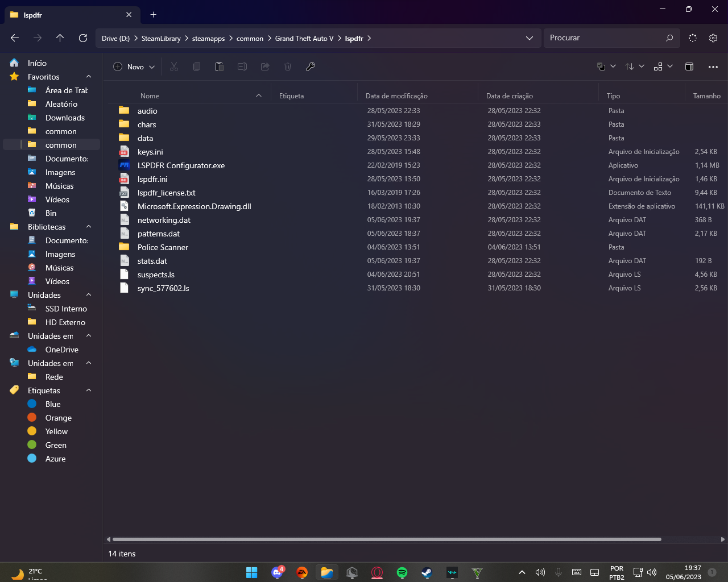Open Properties with the wrench icon
This screenshot has height=582, width=728.
(x=311, y=66)
